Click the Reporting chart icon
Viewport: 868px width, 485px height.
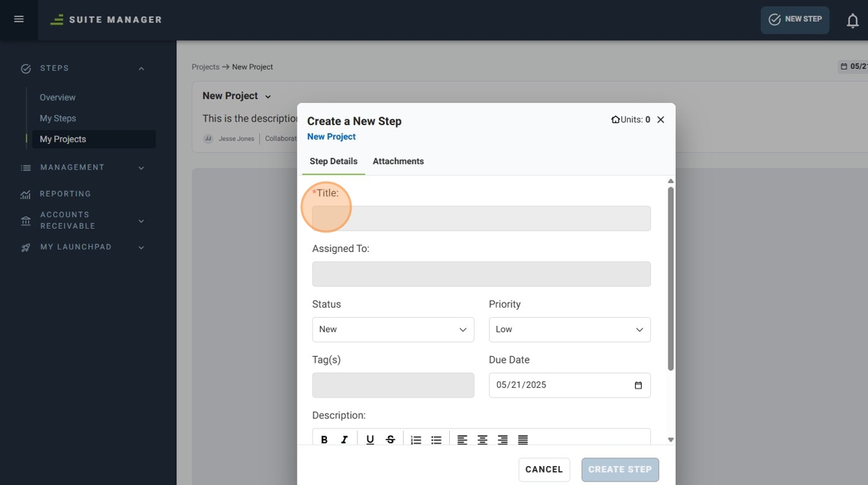(26, 194)
